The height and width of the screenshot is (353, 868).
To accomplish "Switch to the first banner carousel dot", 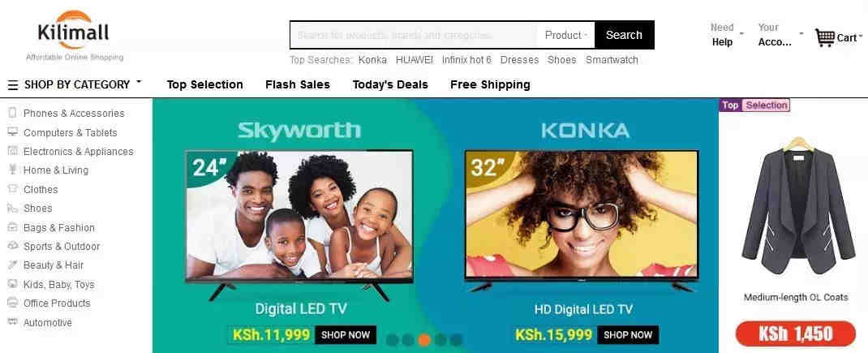I will coord(392,340).
